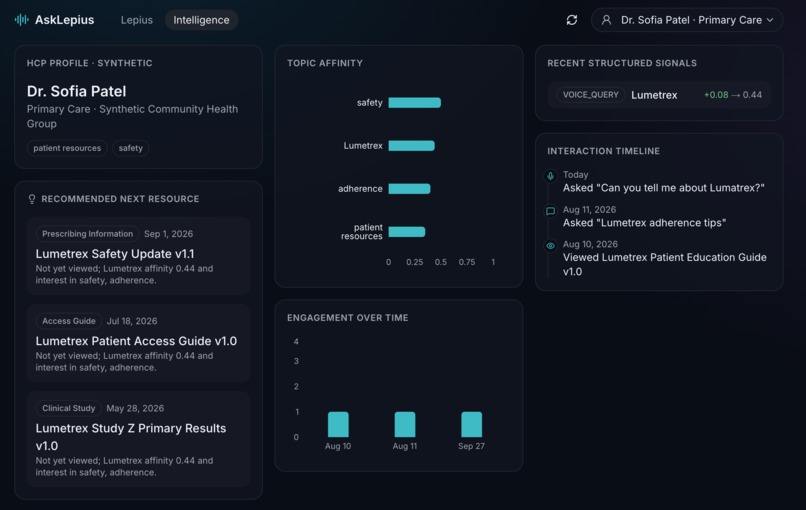Screen dimensions: 806x510
Task: Click the safety tag in HCP profile
Action: 131,148
